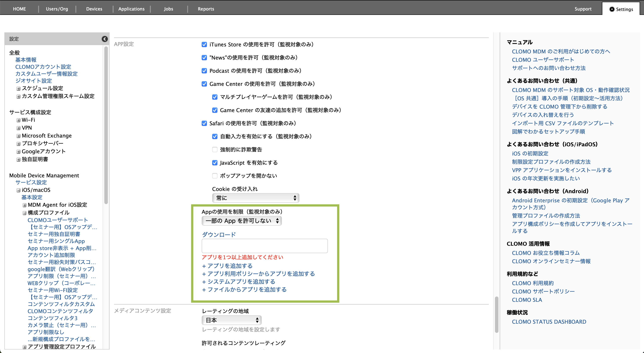644x353 pixels.
Task: Expand the スケジュール設定 tree node icon
Action: [x=18, y=89]
